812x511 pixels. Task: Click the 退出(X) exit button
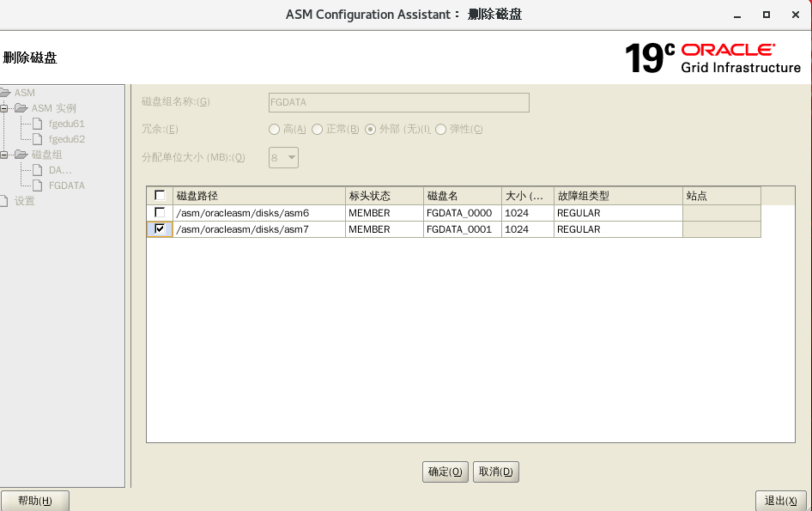(x=781, y=501)
